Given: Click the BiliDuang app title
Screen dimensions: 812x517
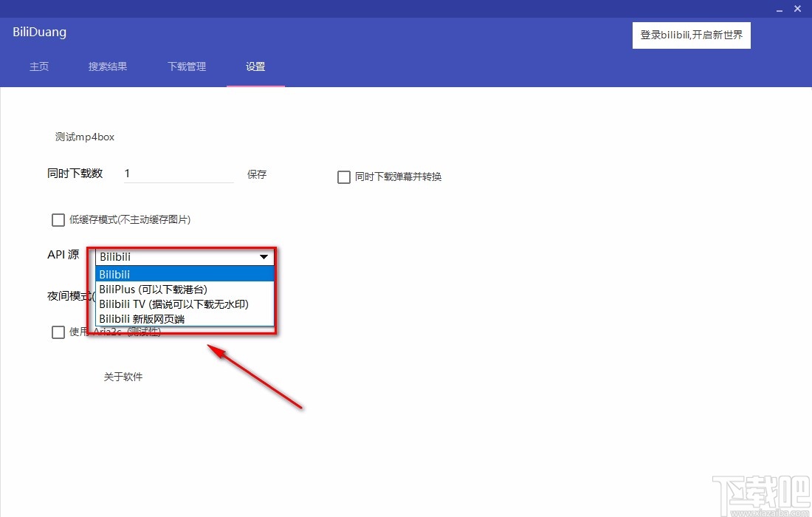Looking at the screenshot, I should point(38,32).
